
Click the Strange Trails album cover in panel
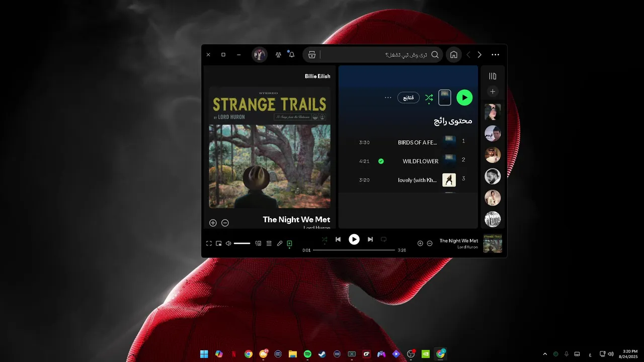pyautogui.click(x=270, y=147)
